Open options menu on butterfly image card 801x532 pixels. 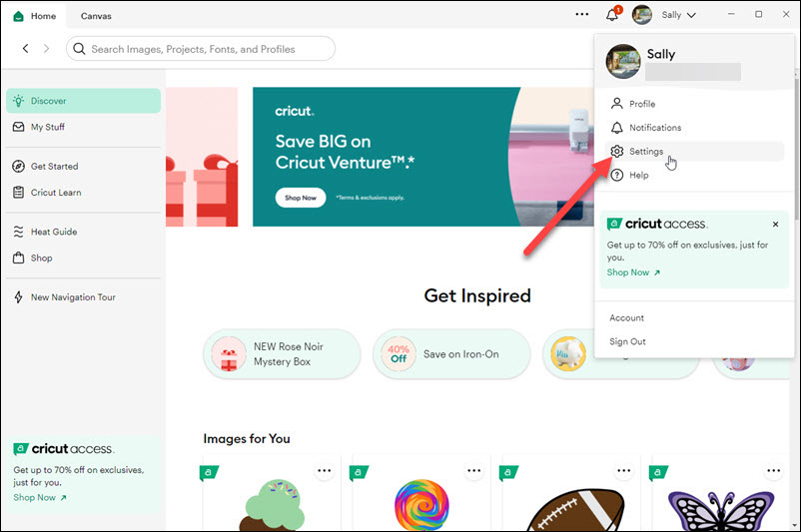tap(773, 472)
